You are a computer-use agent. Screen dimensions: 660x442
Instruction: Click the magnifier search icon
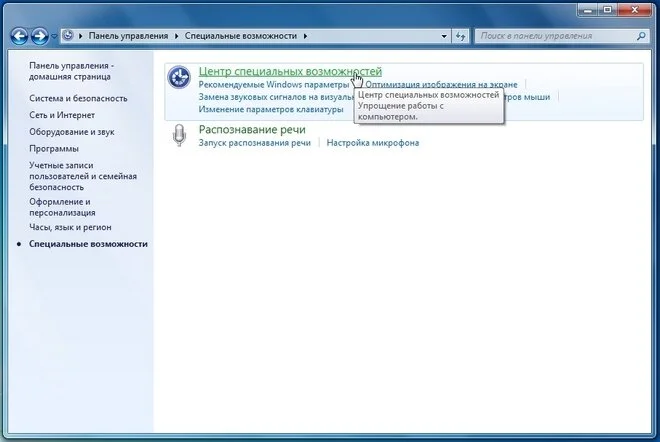pyautogui.click(x=641, y=36)
